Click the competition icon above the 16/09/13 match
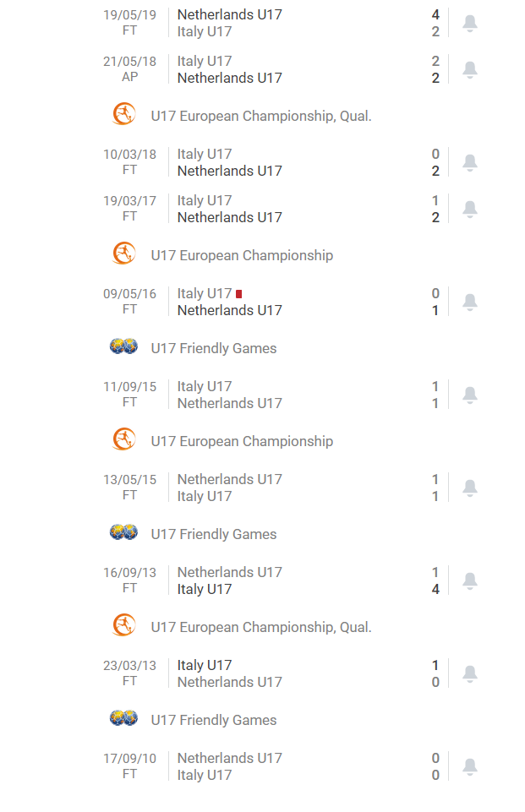 tap(123, 532)
